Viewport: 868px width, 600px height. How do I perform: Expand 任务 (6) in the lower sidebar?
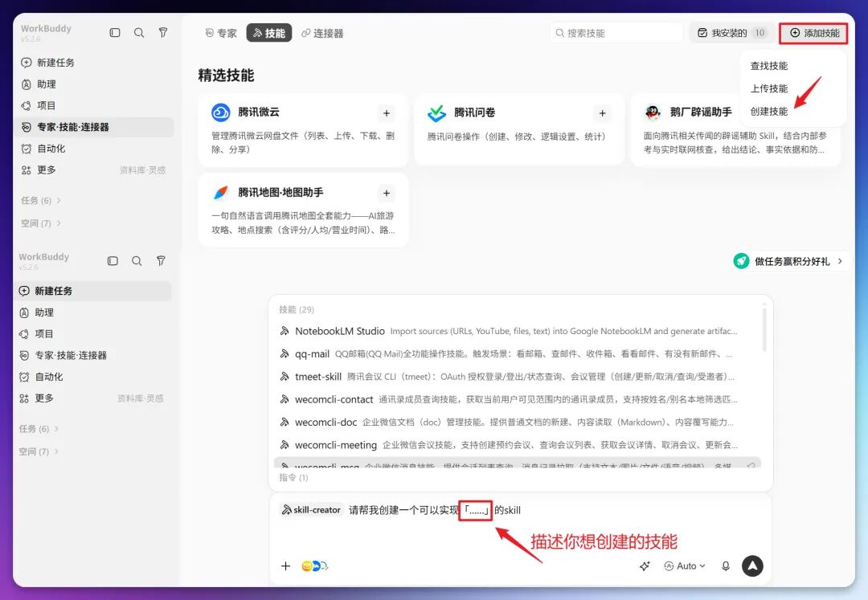coord(39,429)
